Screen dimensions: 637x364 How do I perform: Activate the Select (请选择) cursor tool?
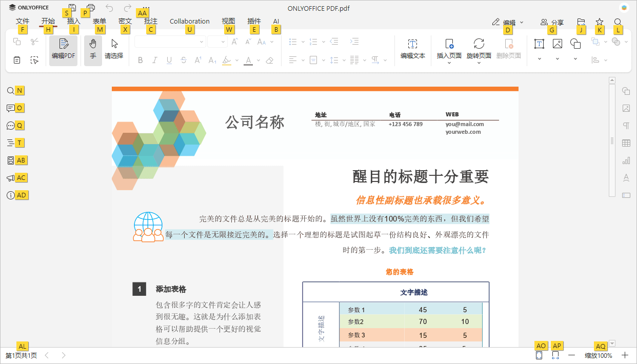click(114, 50)
